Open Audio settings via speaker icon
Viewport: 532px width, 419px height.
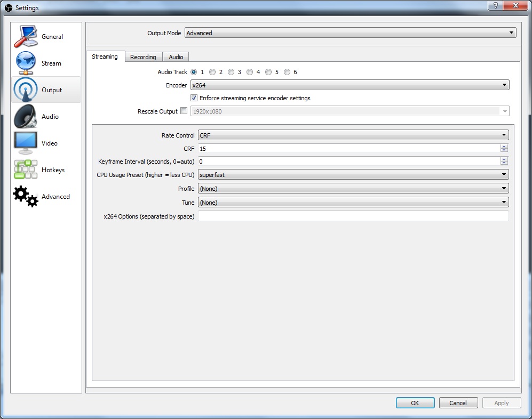(x=26, y=116)
